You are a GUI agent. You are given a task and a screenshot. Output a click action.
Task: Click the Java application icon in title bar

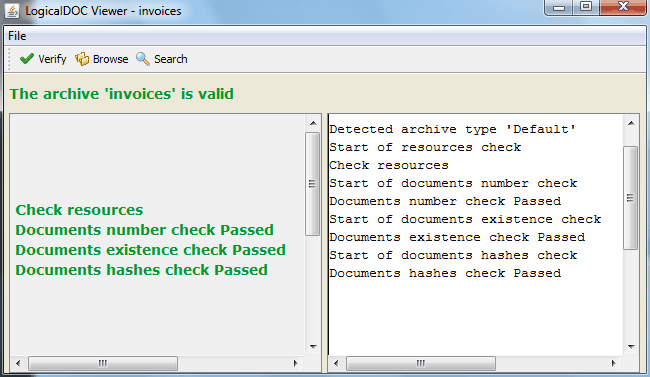(12, 11)
